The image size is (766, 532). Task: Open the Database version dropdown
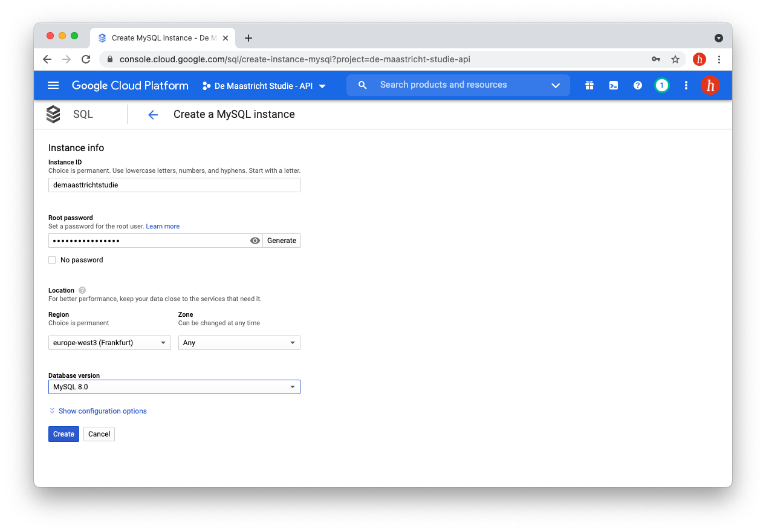click(x=174, y=387)
